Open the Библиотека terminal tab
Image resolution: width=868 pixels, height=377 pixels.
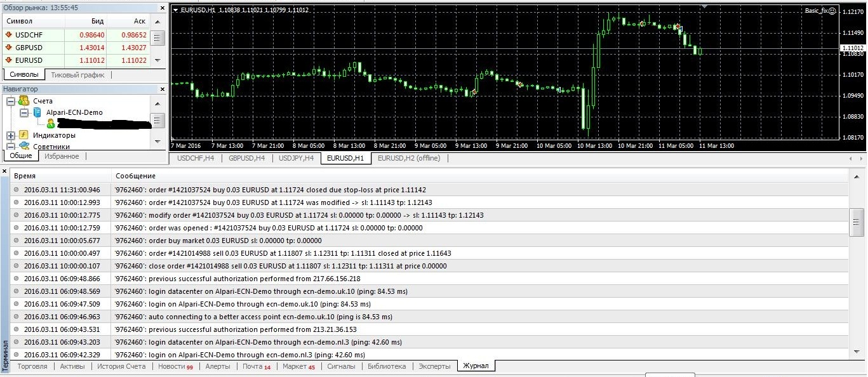click(x=386, y=366)
